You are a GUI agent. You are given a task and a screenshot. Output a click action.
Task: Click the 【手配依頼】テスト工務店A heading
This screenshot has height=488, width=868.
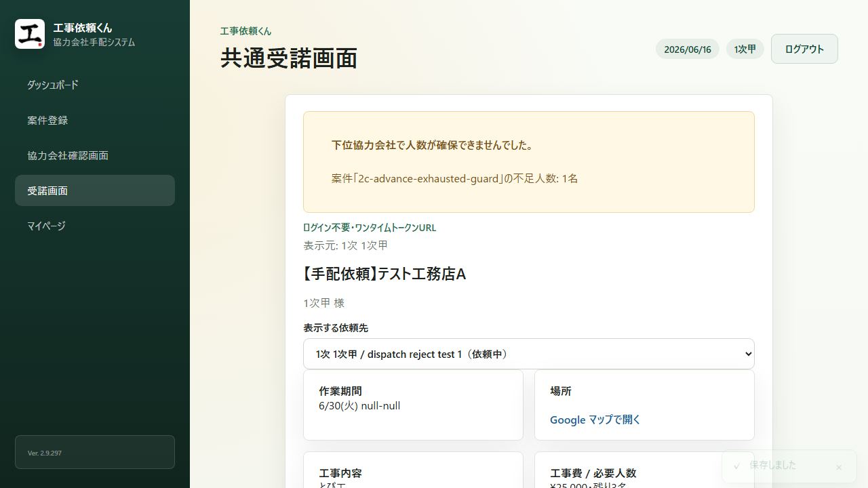point(384,274)
